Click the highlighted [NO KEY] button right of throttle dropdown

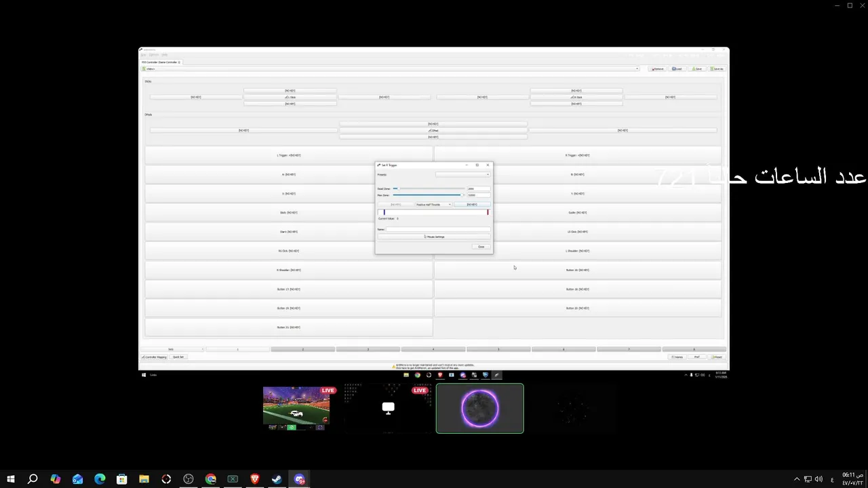471,204
